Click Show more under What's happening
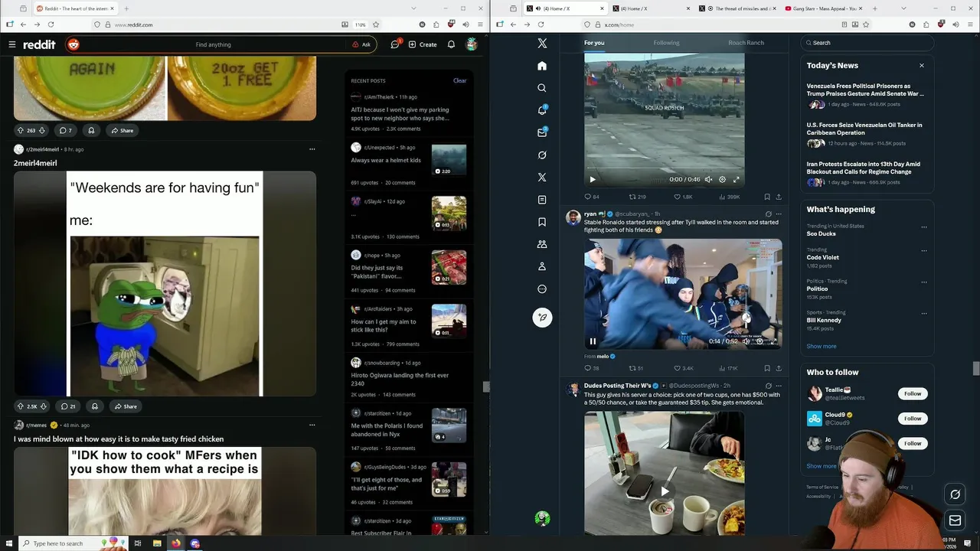 click(x=821, y=346)
